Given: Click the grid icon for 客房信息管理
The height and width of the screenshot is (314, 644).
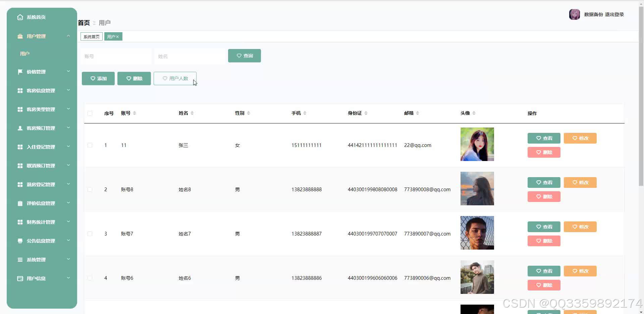Looking at the screenshot, I should [20, 91].
